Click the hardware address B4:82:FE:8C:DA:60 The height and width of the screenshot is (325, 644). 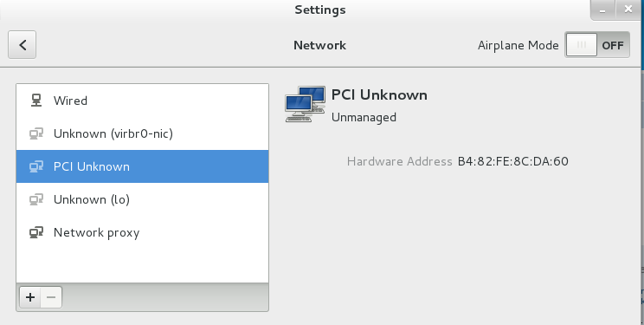(513, 161)
